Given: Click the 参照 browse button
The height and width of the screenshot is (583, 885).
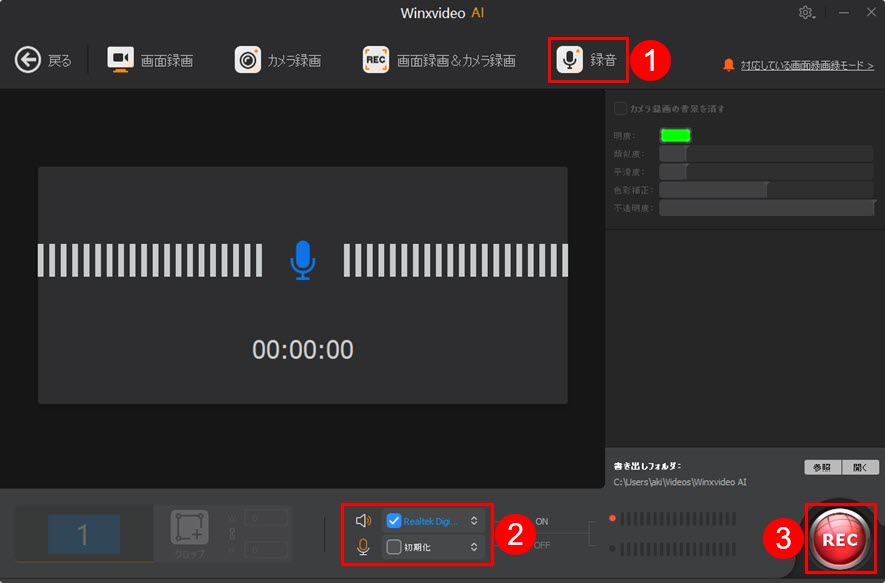Looking at the screenshot, I should tap(822, 467).
